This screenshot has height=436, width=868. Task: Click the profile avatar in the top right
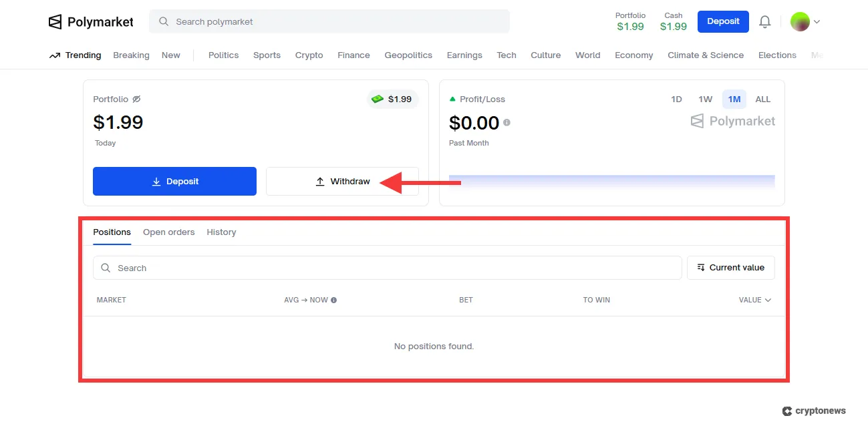click(799, 21)
